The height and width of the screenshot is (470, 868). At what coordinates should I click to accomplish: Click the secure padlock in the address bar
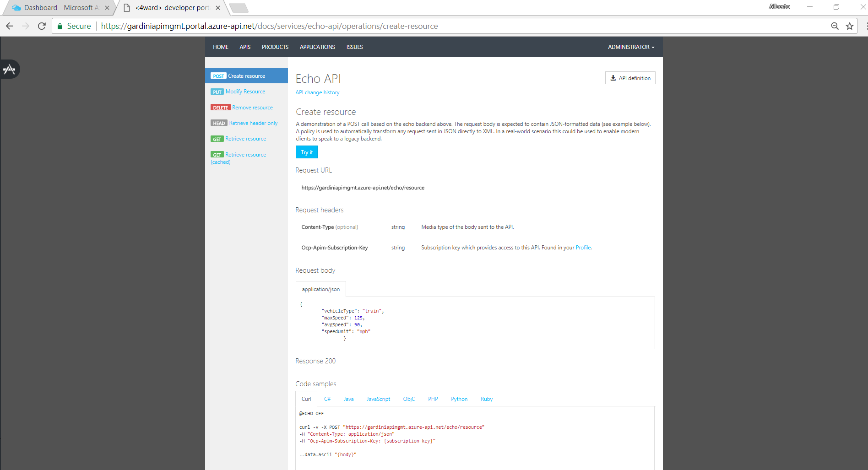click(x=60, y=26)
